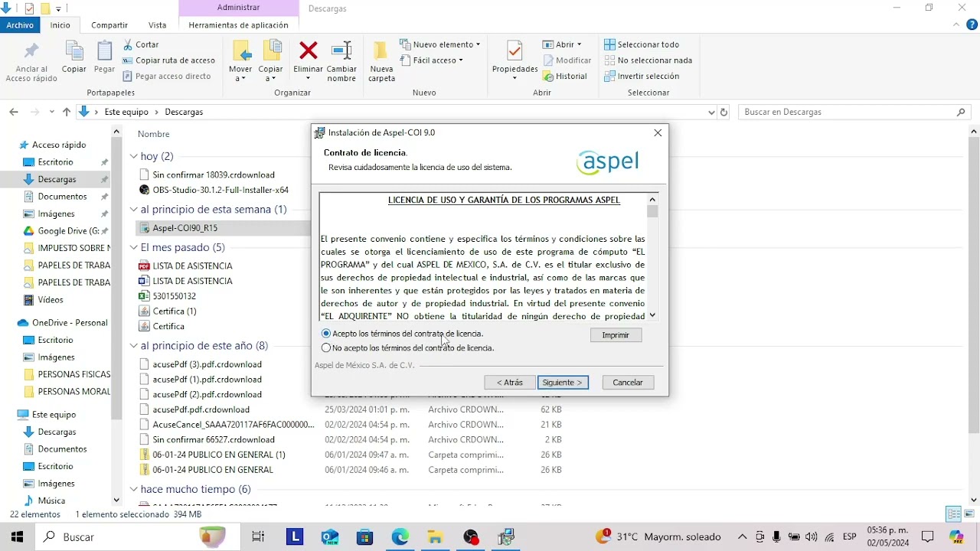
Task: Click Copiar ruta de acceso
Action: 168,60
